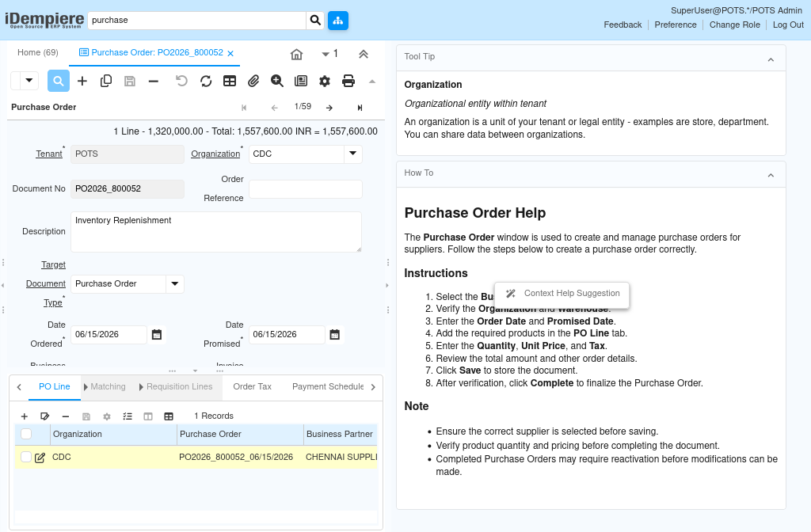
Task: Click the Zoom Across icon
Action: pyautogui.click(x=277, y=82)
